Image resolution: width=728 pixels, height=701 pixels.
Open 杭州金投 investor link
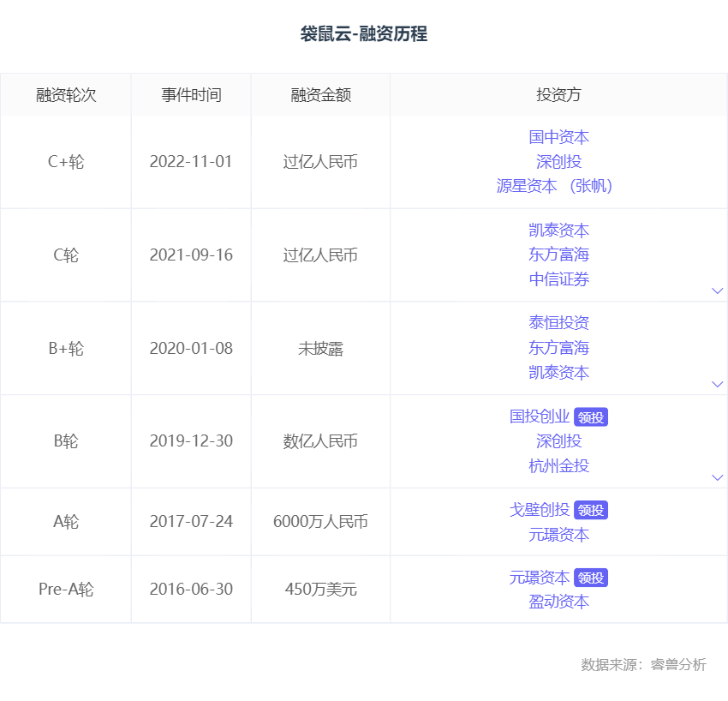coord(558,465)
